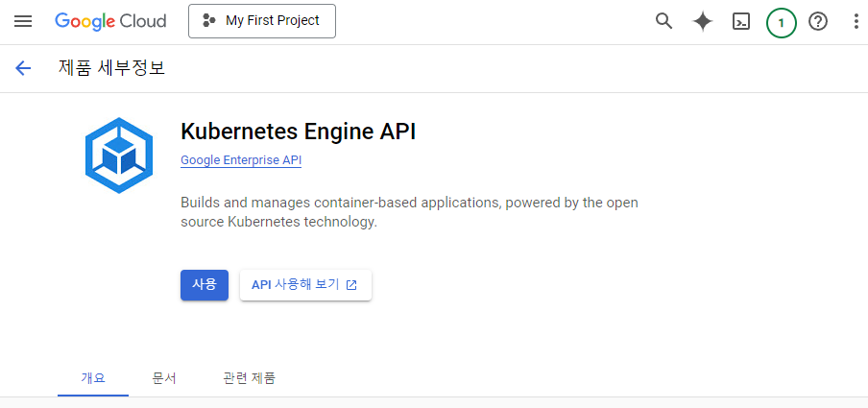
Task: Click the search magnifier icon
Action: [x=663, y=21]
